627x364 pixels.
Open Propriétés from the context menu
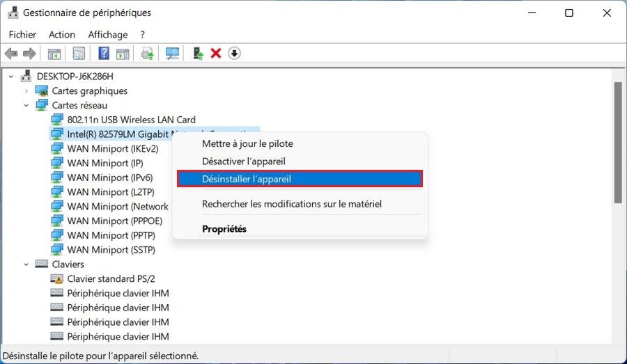click(300, 229)
